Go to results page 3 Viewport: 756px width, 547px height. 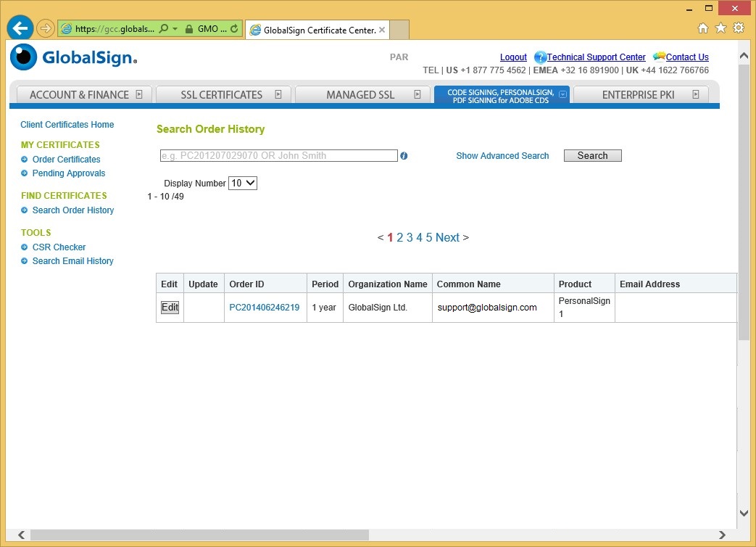(x=410, y=237)
